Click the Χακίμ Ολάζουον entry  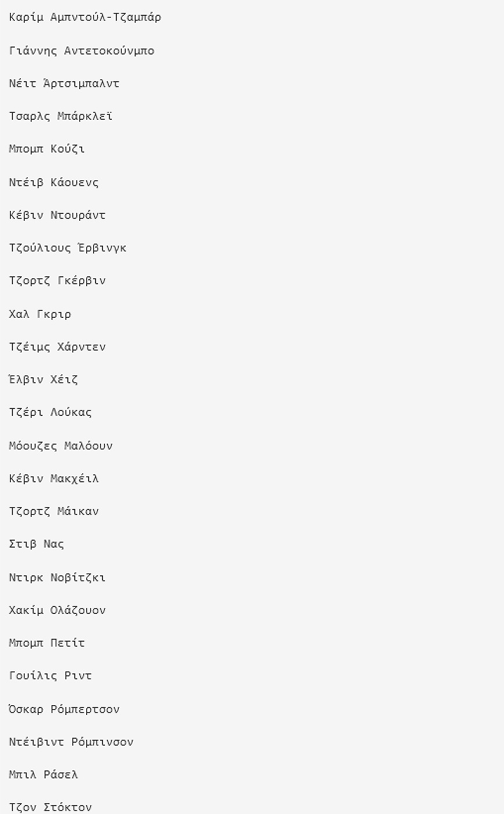tap(57, 610)
